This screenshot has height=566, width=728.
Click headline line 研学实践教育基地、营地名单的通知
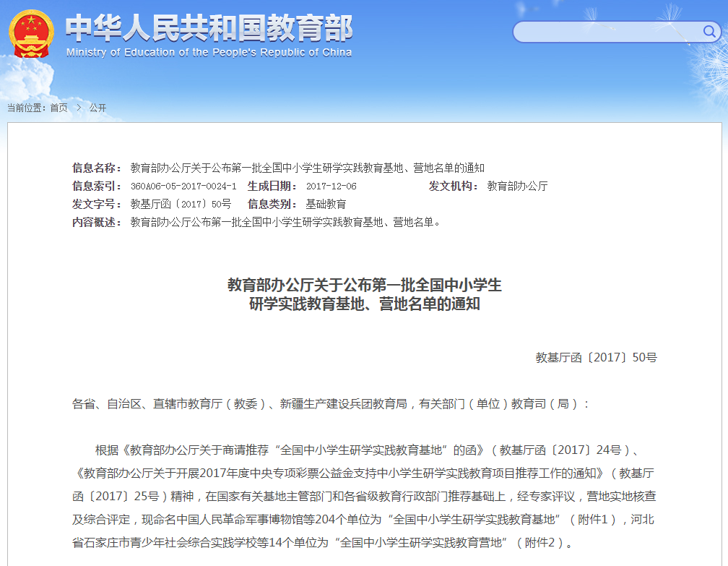365,304
